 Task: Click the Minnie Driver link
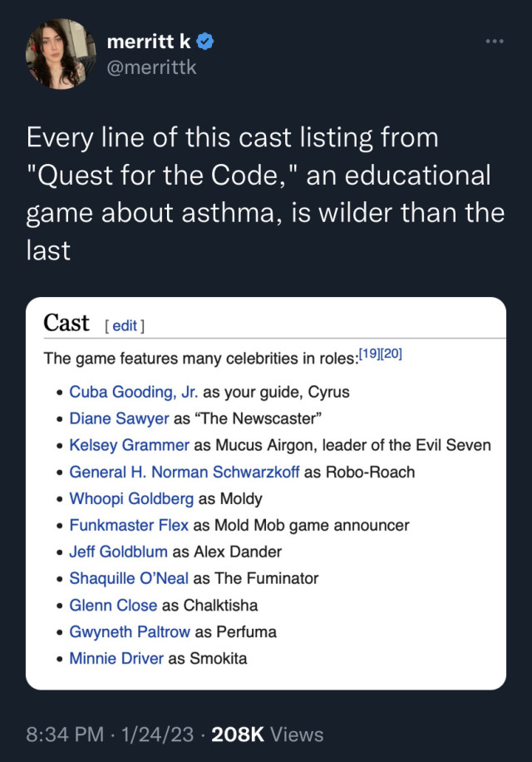116,658
